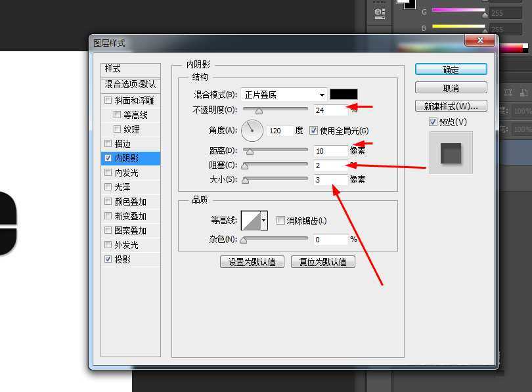
Task: Disable the 预览 (Preview) checkbox
Action: coord(432,121)
